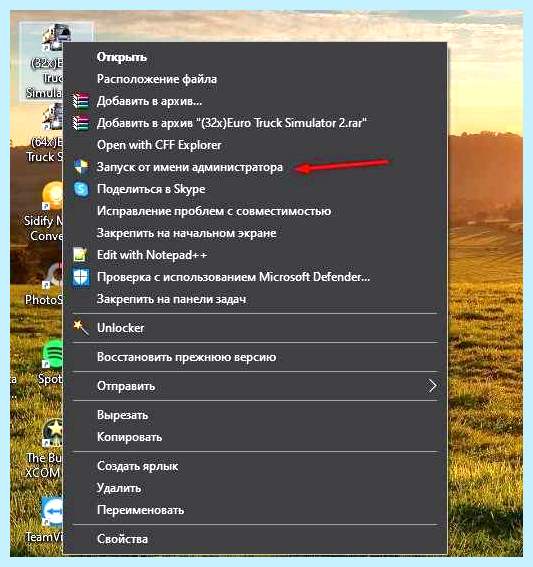Choose 'Закрепить на начальном экране'
The height and width of the screenshot is (567, 533).
[x=255, y=233]
